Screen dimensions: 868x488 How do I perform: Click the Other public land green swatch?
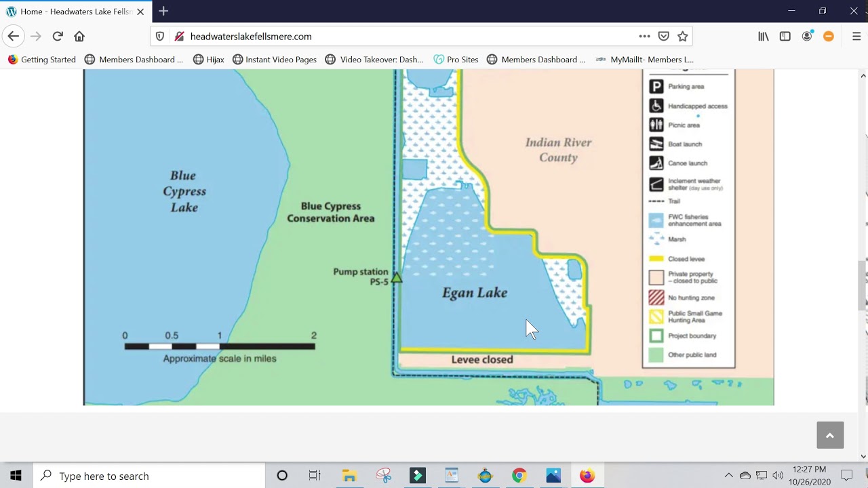tap(656, 354)
